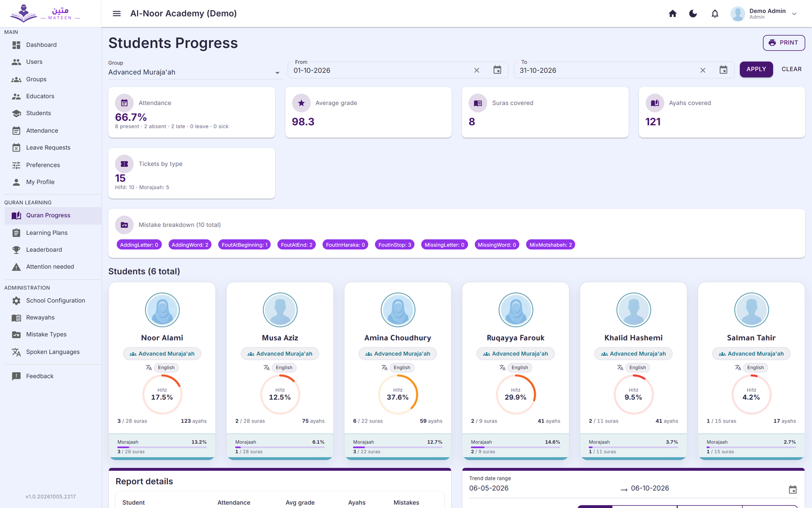The image size is (812, 508).
Task: Open the Trend date range calendar icon
Action: pyautogui.click(x=793, y=489)
